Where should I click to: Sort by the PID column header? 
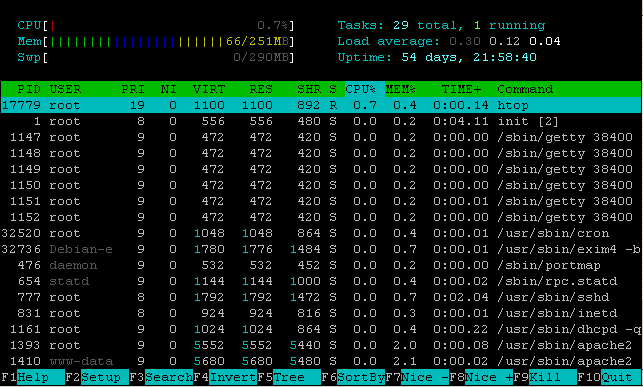(x=29, y=89)
